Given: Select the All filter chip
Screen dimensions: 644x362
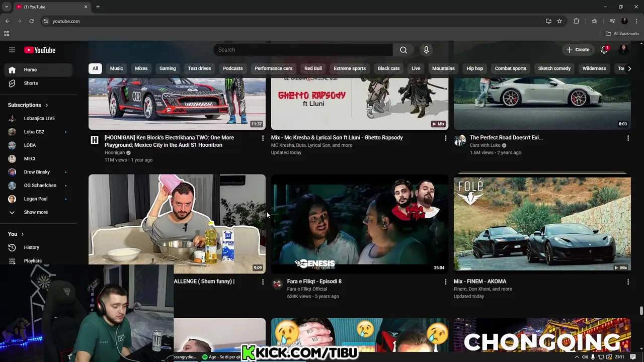Looking at the screenshot, I should click(x=95, y=68).
